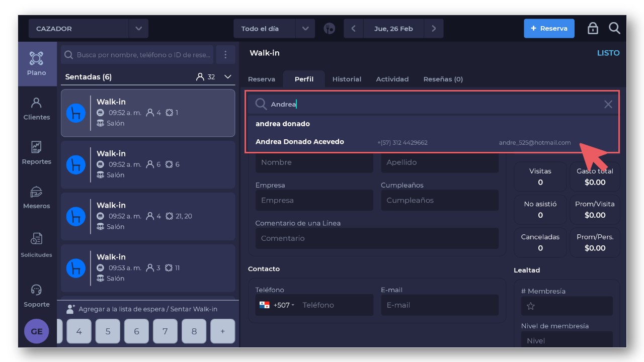Go to the previous day
This screenshot has width=644, height=362.
point(353,29)
